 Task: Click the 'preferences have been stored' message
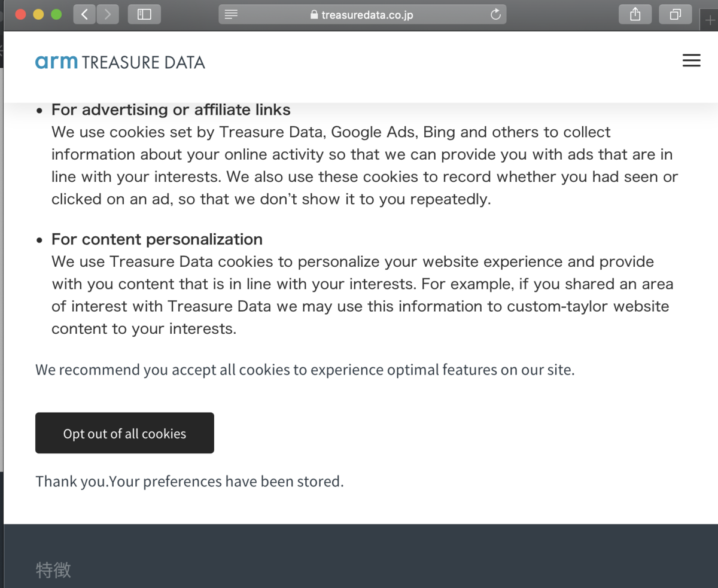tap(190, 481)
